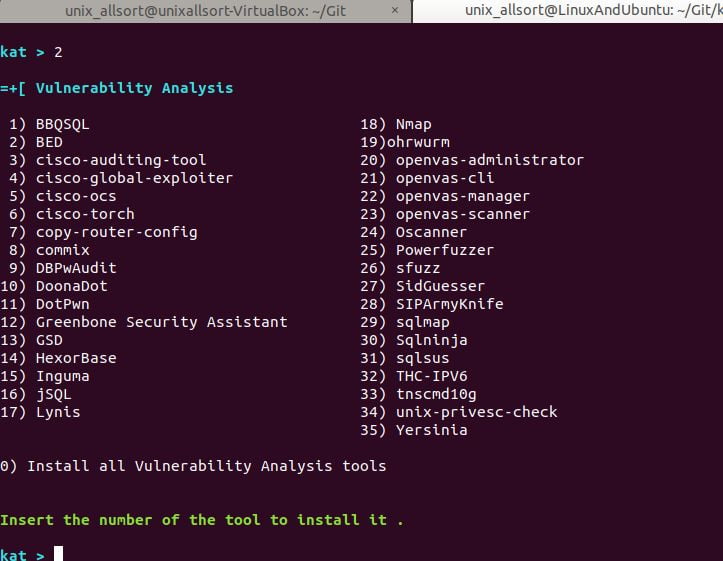Image resolution: width=723 pixels, height=561 pixels.
Task: Click the '21) openvas-cli' entry
Action: (x=427, y=178)
